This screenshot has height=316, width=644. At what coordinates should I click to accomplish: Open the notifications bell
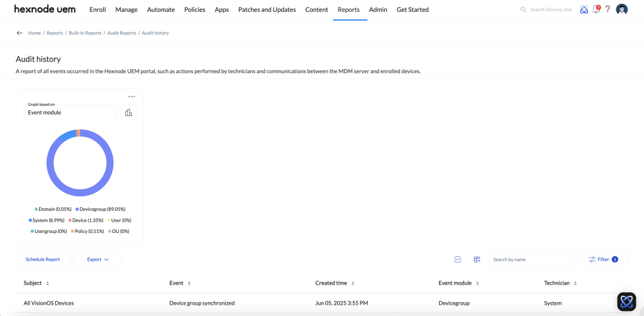[596, 9]
